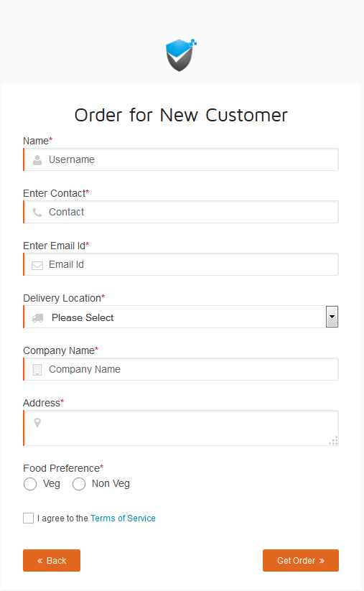This screenshot has width=364, height=591.
Task: Submit using the Get Order button
Action: click(x=301, y=560)
